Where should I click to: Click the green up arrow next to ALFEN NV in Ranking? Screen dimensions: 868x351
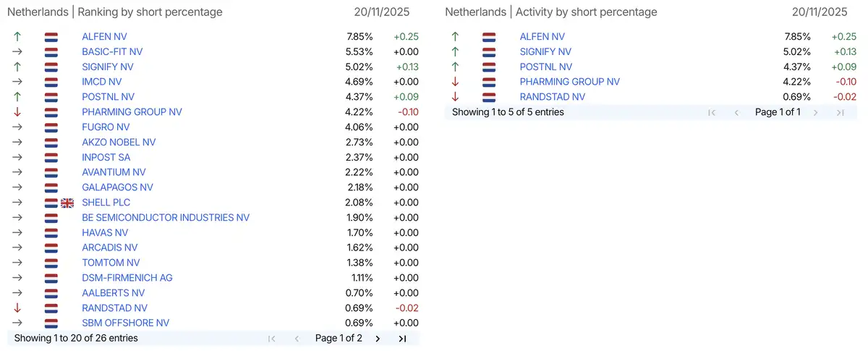[x=17, y=36]
